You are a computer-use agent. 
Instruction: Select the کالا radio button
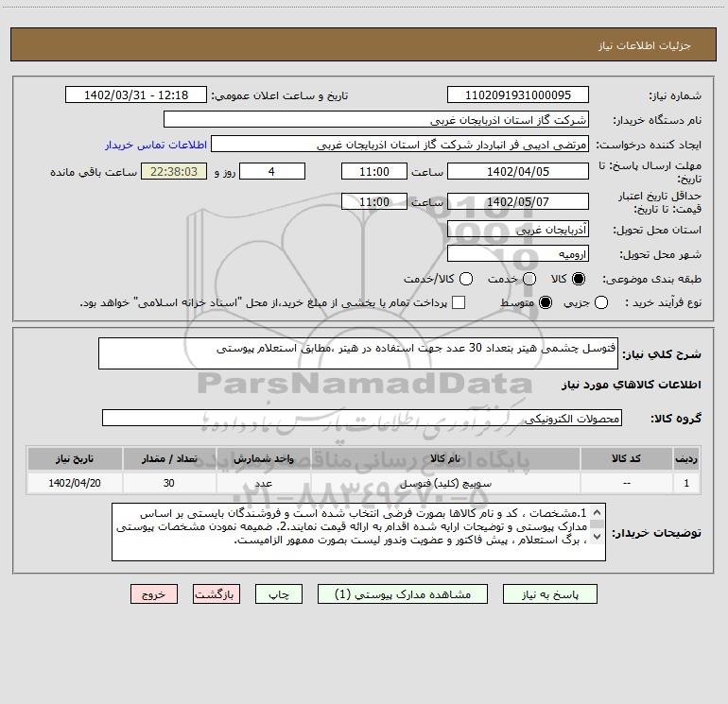pos(579,279)
